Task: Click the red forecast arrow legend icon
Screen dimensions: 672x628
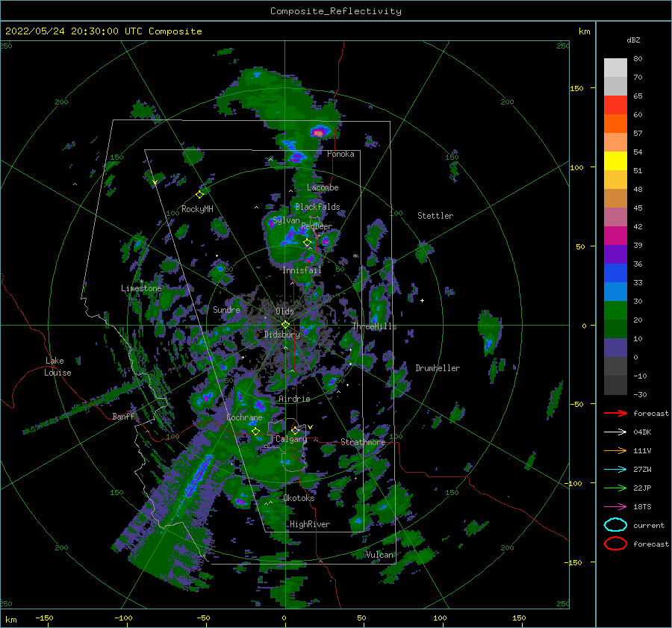Action: point(615,413)
